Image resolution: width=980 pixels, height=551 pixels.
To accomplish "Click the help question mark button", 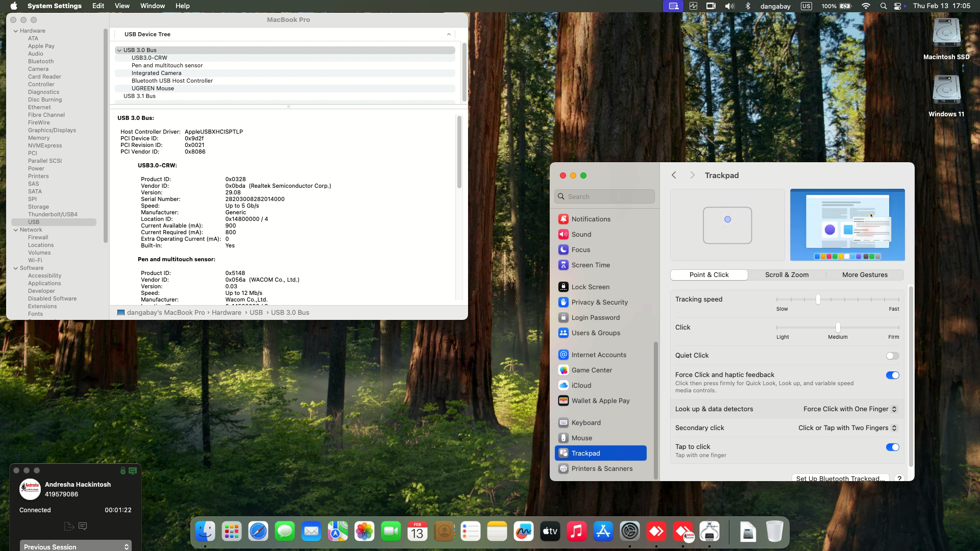I will (x=899, y=478).
